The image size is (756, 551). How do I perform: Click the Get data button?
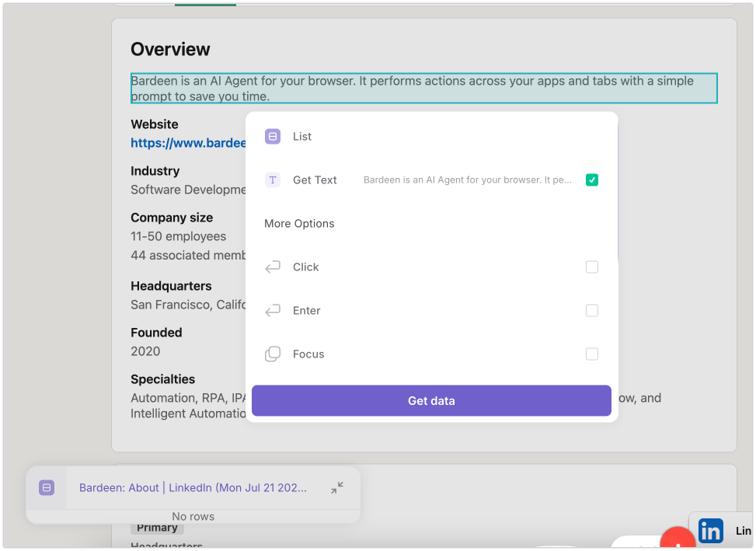pos(431,400)
